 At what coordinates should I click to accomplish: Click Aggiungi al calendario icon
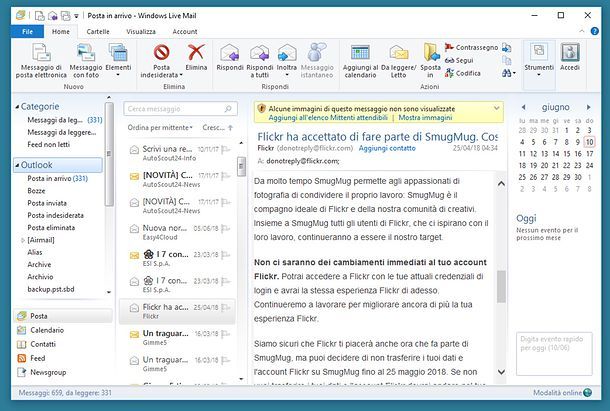[360, 60]
